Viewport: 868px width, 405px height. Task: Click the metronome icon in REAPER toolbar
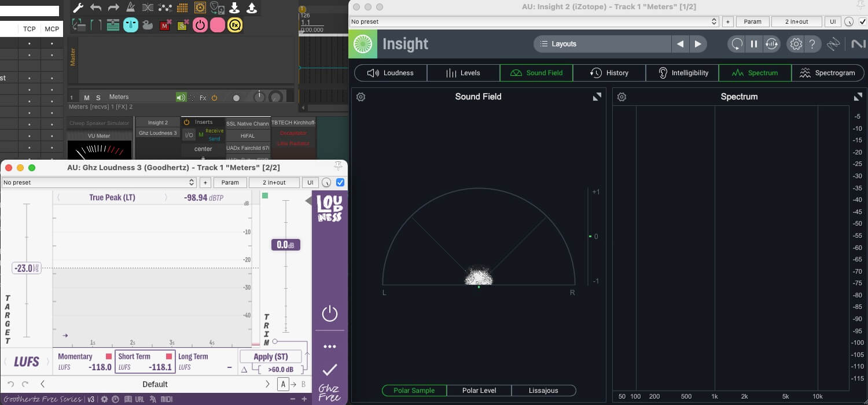tap(130, 8)
